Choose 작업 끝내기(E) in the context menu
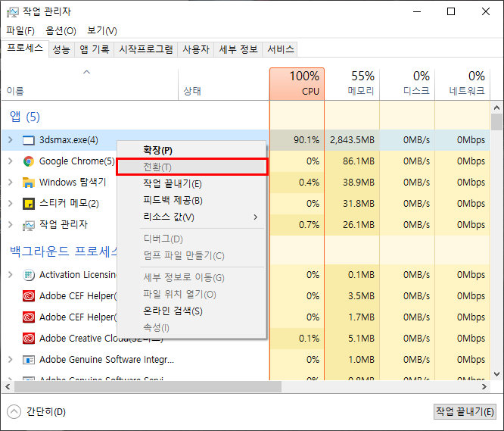This screenshot has width=504, height=431. click(x=191, y=183)
